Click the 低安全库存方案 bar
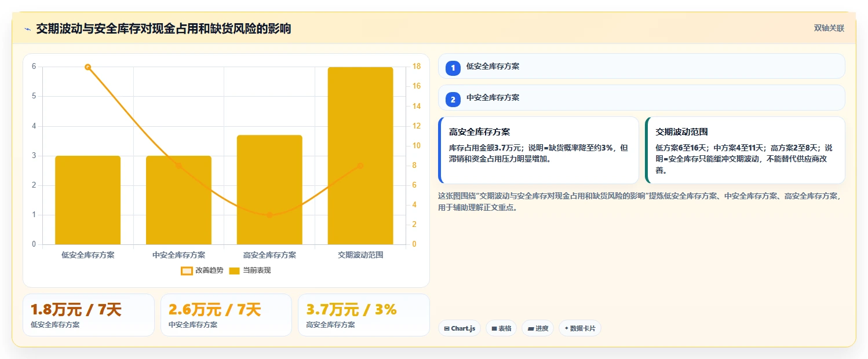This screenshot has height=359, width=868. click(x=88, y=200)
